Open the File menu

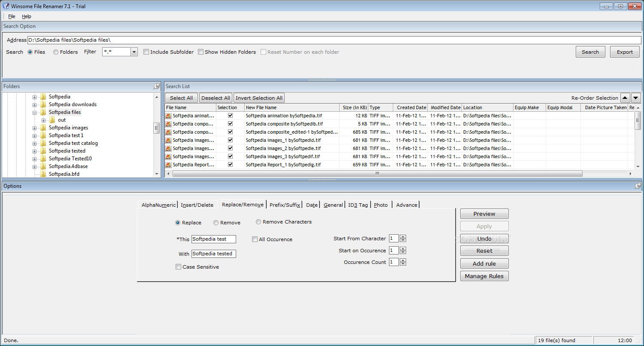12,16
